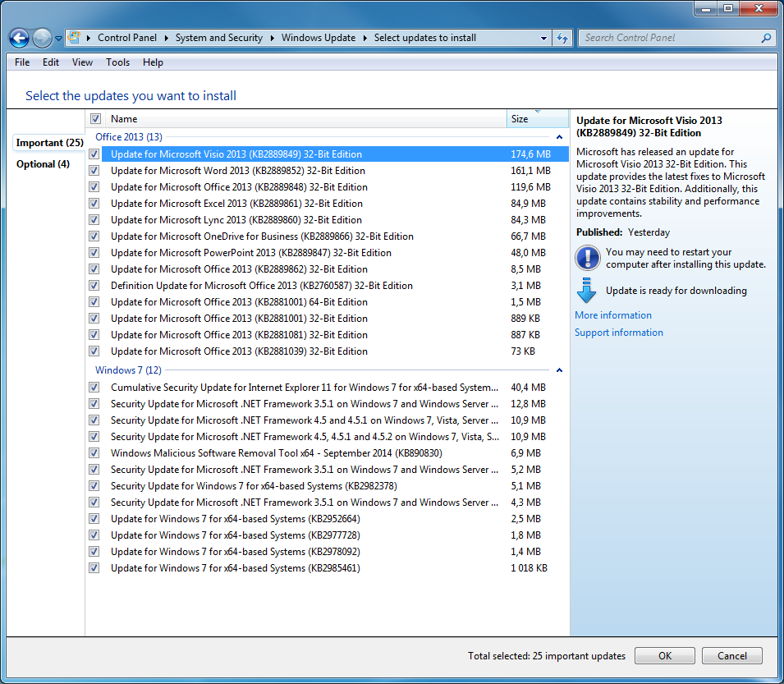
Task: Collapse the Office 2013 (13) group
Action: [x=560, y=137]
